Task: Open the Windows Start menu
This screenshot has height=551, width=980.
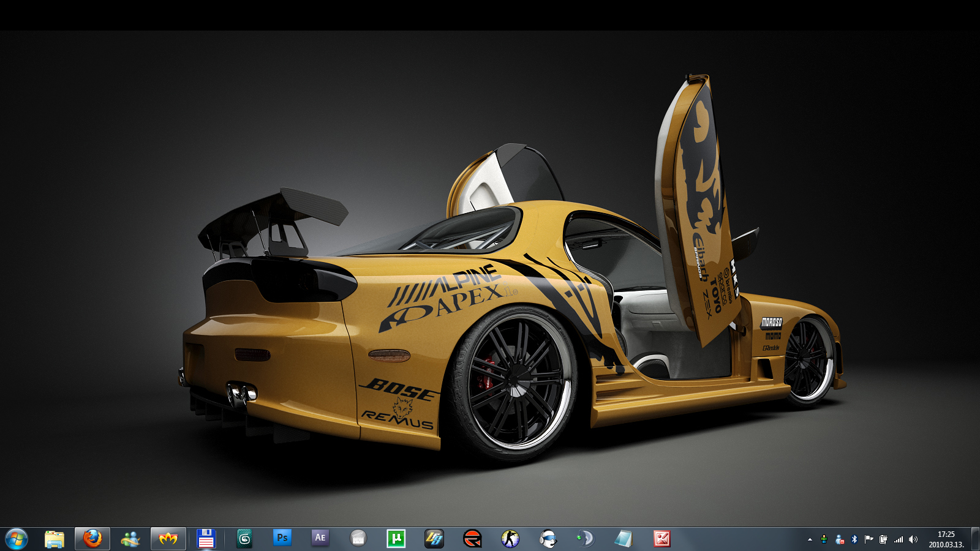Action: pyautogui.click(x=17, y=539)
